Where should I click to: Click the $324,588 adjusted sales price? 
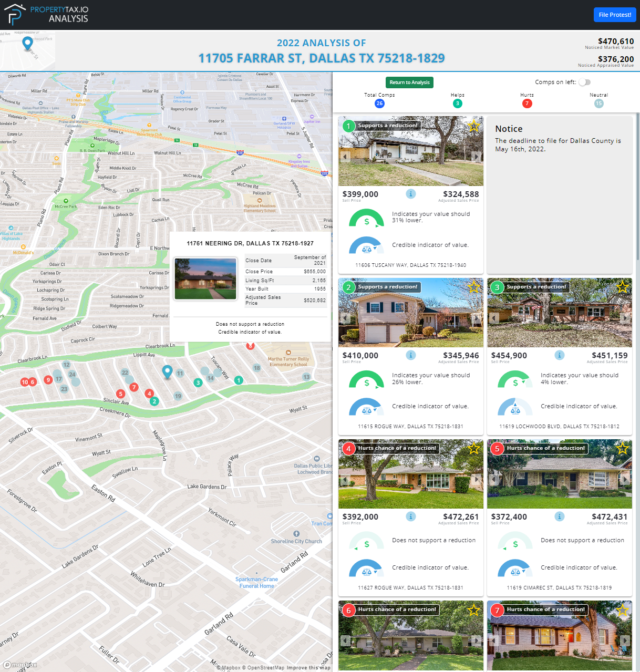coord(461,194)
